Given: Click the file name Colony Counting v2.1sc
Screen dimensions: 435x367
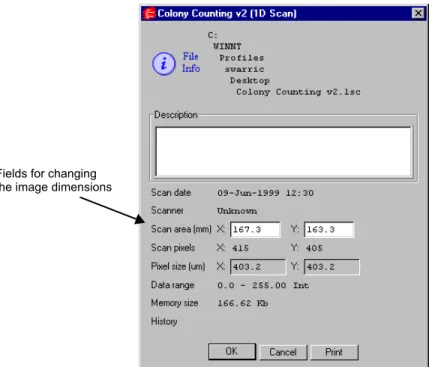Looking at the screenshot, I should [x=298, y=92].
